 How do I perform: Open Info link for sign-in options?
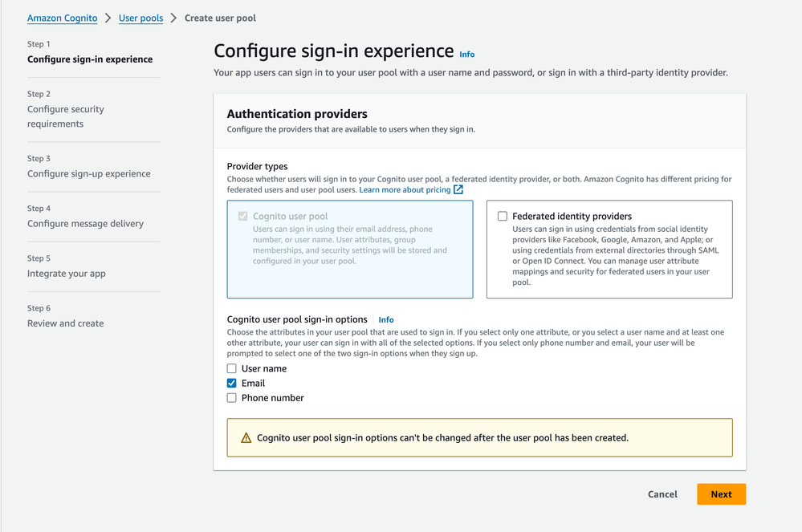point(386,319)
